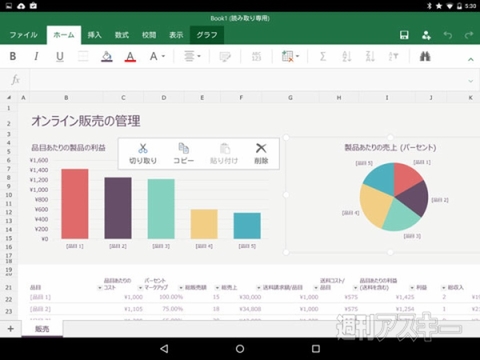This screenshot has width=480, height=360.
Task: Switch to the ホーム tab
Action: 64,35
